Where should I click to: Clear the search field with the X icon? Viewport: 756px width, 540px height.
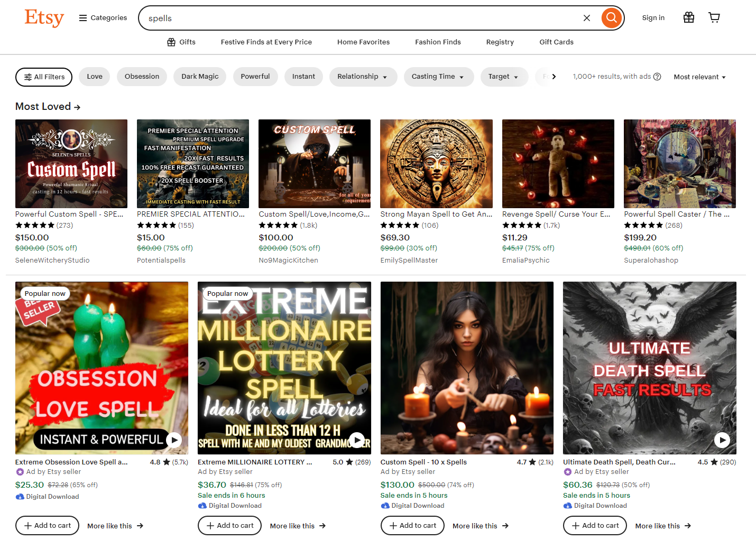[587, 18]
